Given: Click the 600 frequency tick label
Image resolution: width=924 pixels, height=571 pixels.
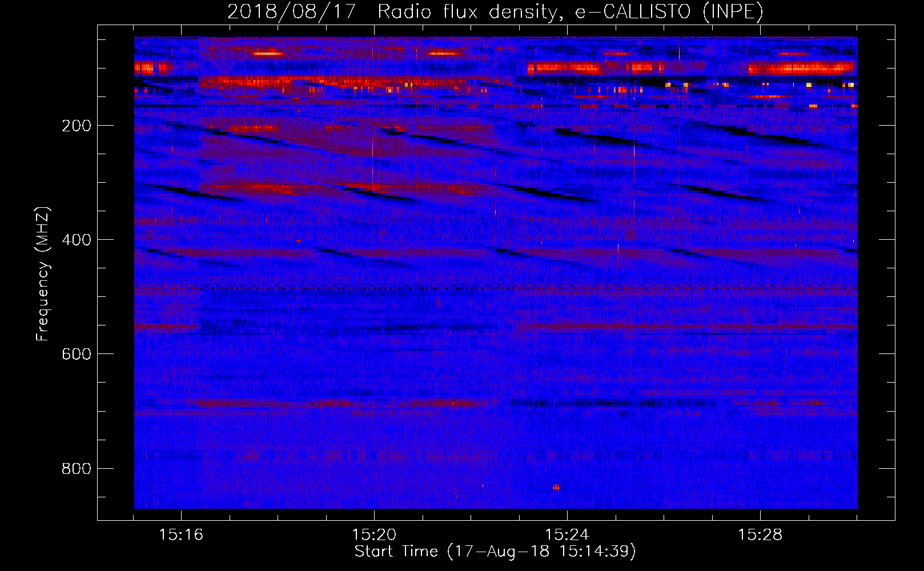Looking at the screenshot, I should pyautogui.click(x=77, y=354).
